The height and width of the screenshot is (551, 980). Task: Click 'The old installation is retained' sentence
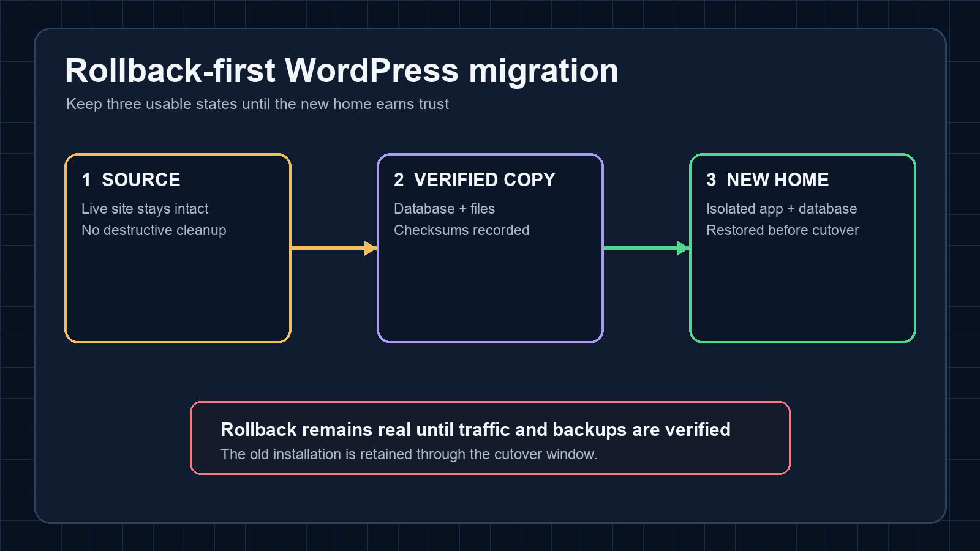tap(409, 454)
